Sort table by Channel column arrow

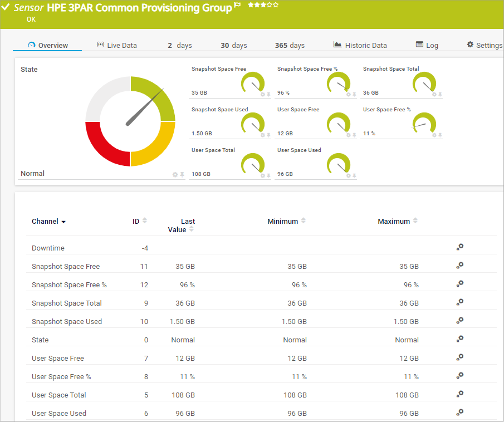click(63, 222)
